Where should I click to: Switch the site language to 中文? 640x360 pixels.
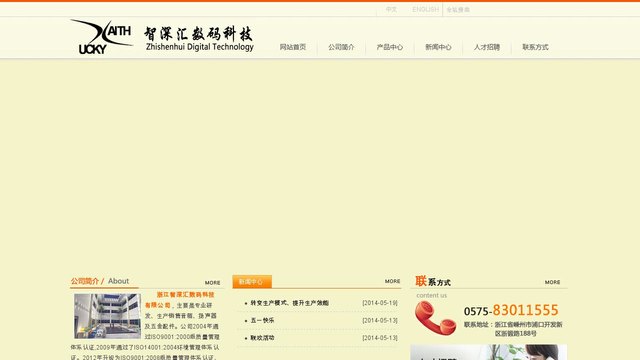[391, 9]
